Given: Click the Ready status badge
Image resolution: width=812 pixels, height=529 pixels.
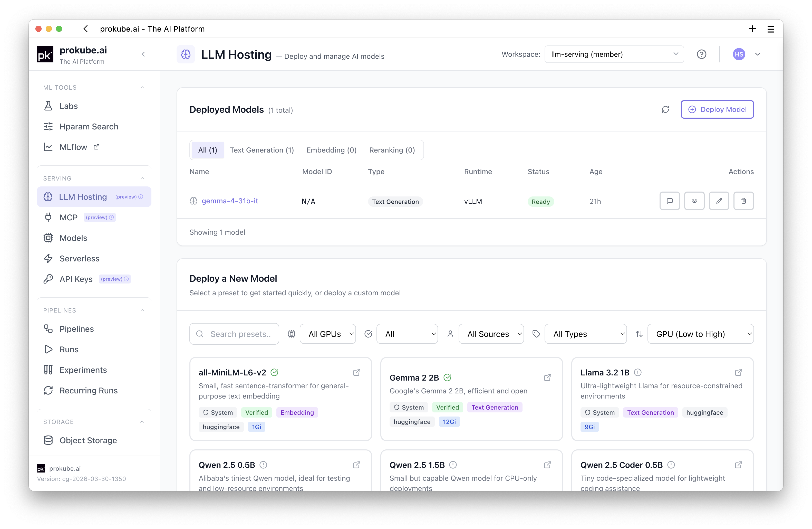Looking at the screenshot, I should [540, 202].
